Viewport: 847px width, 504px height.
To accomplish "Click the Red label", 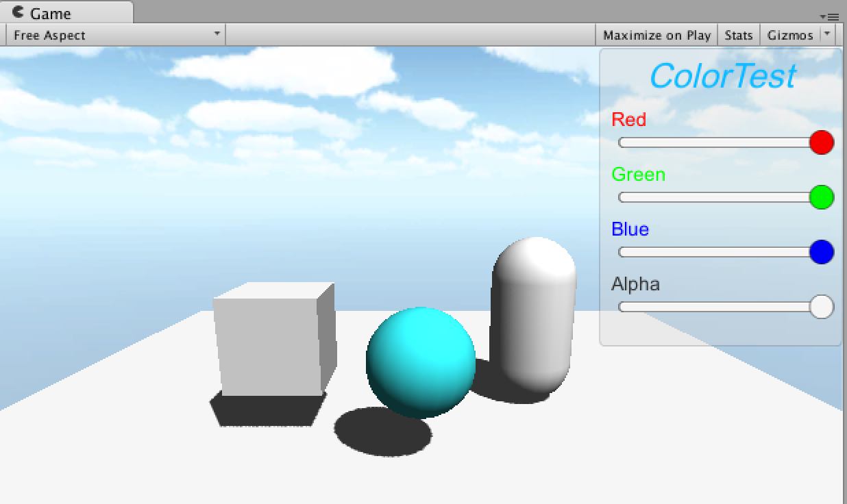I will [628, 119].
